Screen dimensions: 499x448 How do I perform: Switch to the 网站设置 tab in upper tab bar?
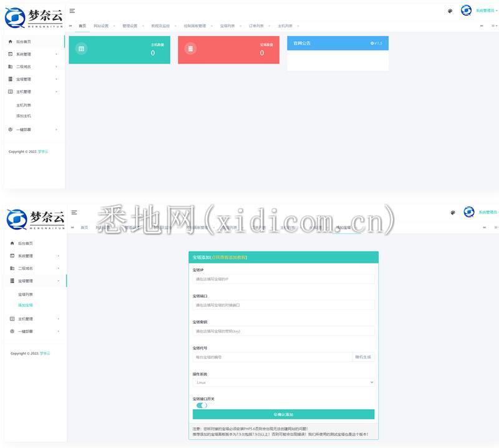click(101, 26)
